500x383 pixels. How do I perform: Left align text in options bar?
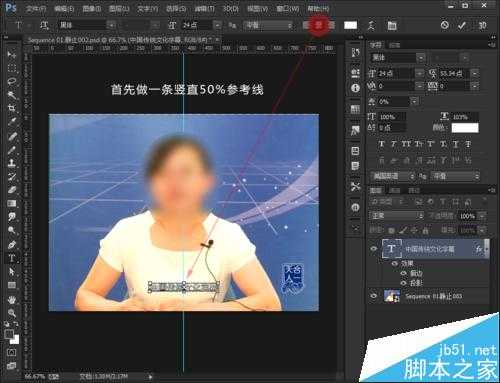click(x=306, y=25)
